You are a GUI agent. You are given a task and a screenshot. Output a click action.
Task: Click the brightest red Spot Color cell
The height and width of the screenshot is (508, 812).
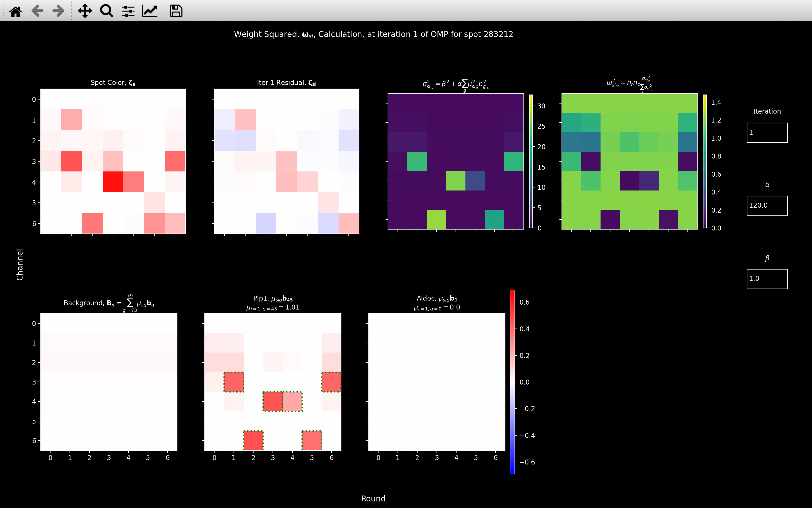click(x=113, y=182)
